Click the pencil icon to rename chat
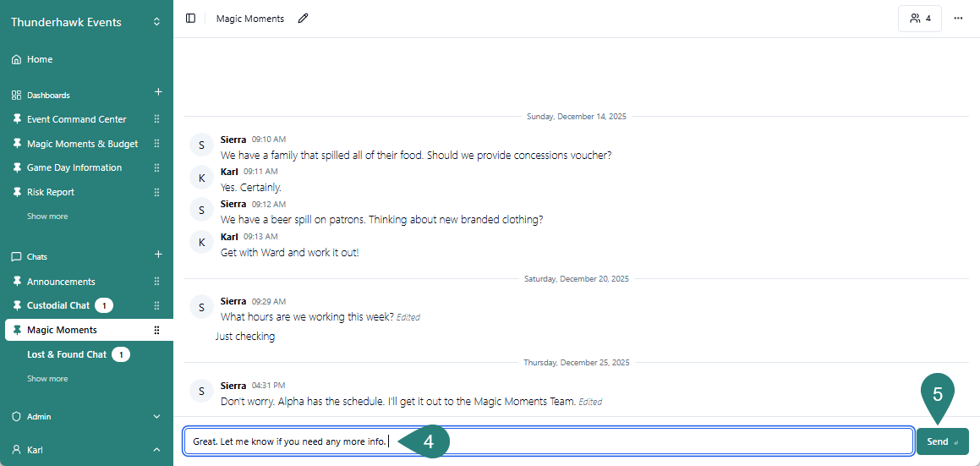This screenshot has height=466, width=980. [303, 19]
